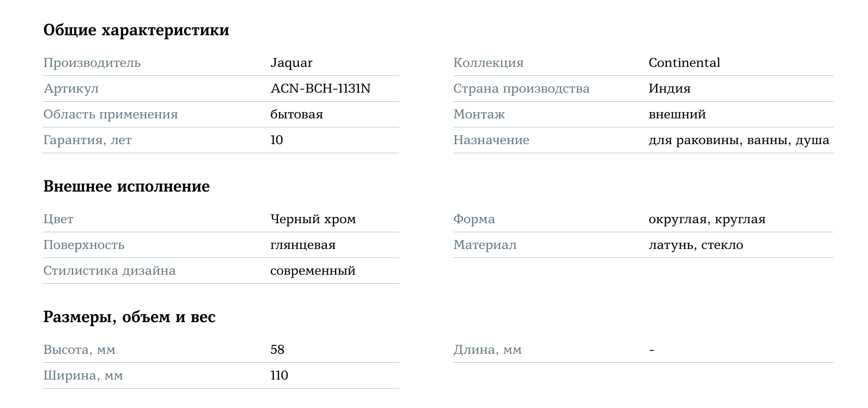
Task: Click the material value латунь, стекло
Action: 696,245
